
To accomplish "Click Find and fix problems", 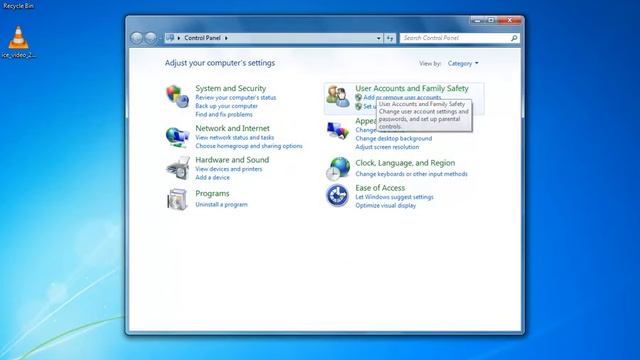I will pos(224,114).
